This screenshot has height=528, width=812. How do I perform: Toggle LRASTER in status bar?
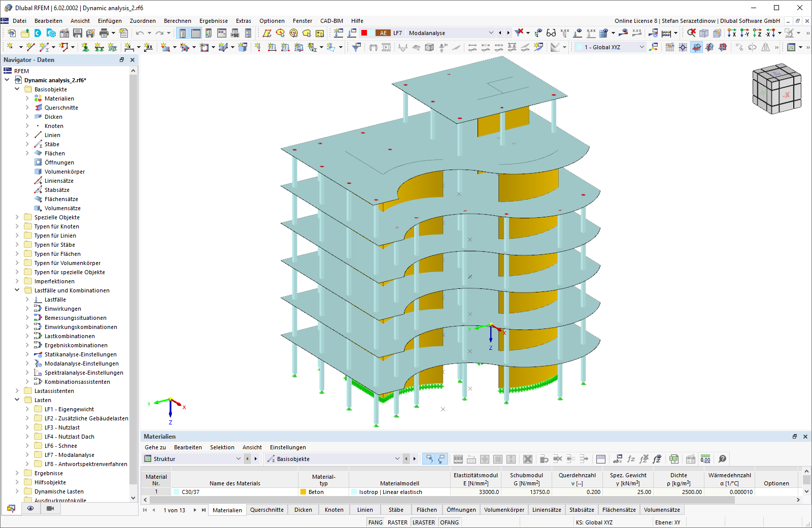coord(424,522)
